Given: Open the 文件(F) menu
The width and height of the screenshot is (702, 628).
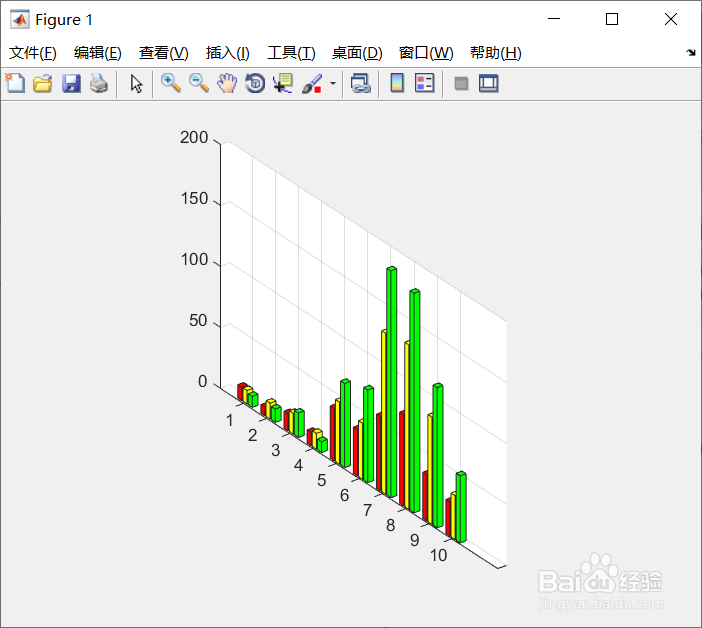Looking at the screenshot, I should (x=33, y=53).
